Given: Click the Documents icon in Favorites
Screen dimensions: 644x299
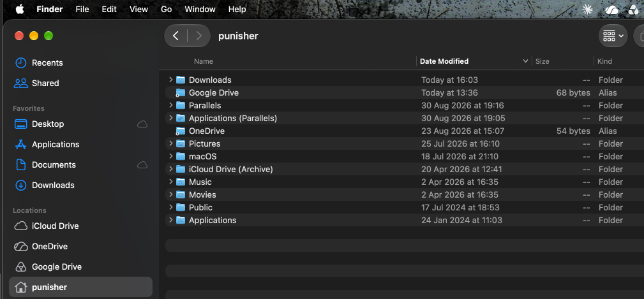Looking at the screenshot, I should coord(20,165).
